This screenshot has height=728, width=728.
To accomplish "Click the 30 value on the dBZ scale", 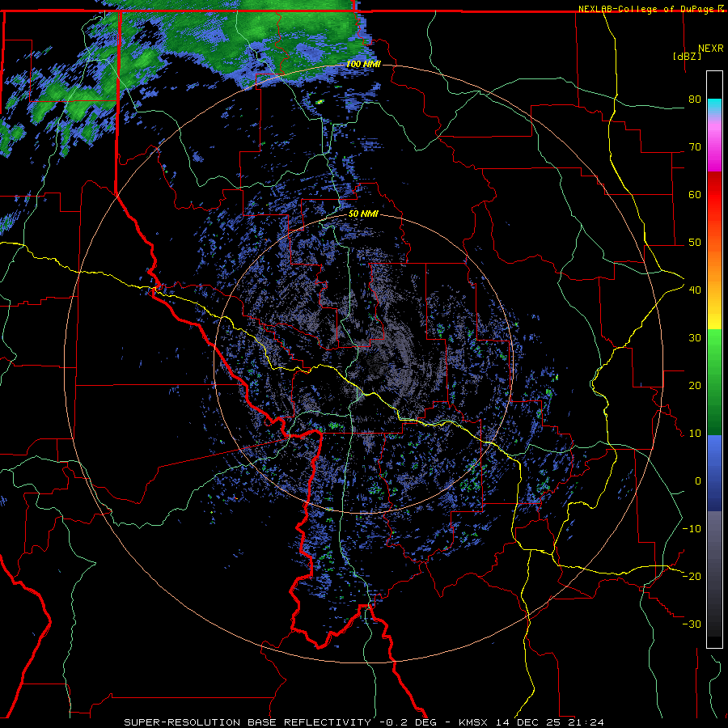I will coord(695,338).
